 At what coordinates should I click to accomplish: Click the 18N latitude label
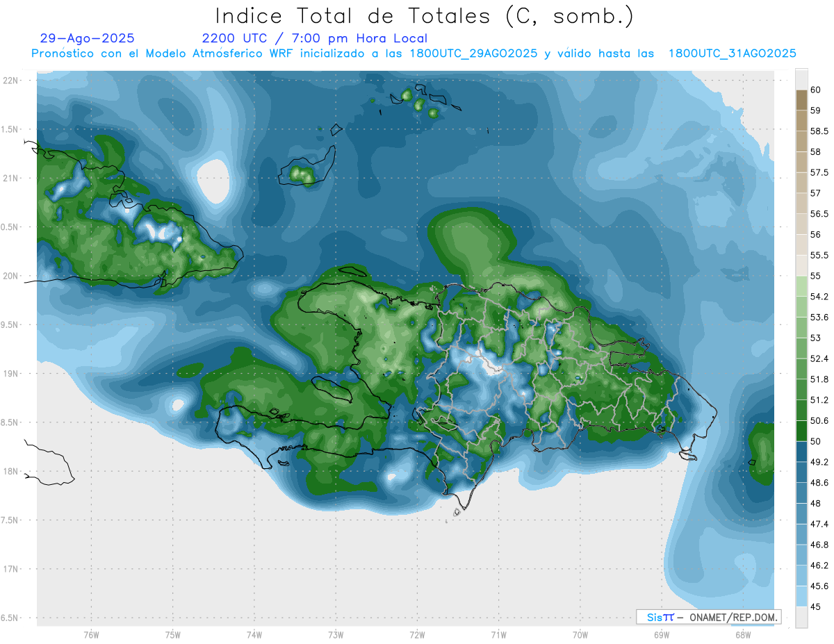point(10,471)
